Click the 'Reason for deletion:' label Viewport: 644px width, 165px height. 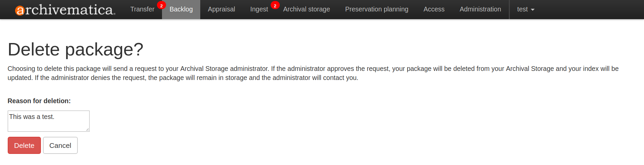39,101
